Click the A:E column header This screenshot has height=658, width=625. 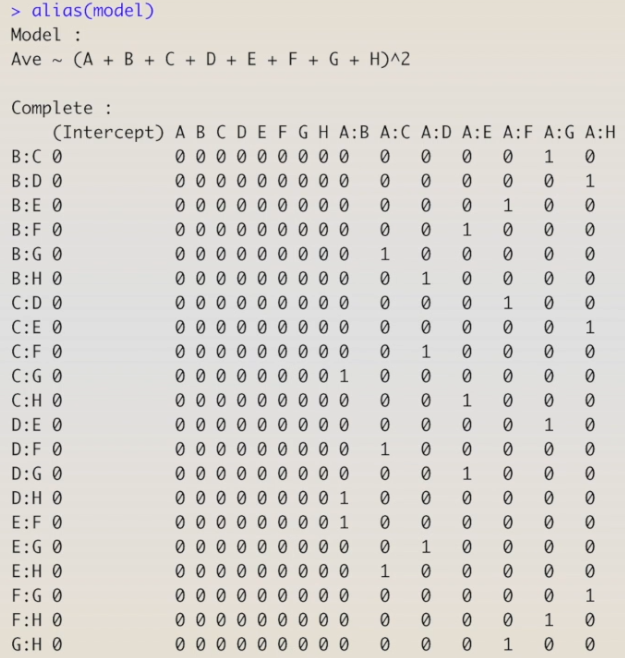click(x=477, y=131)
